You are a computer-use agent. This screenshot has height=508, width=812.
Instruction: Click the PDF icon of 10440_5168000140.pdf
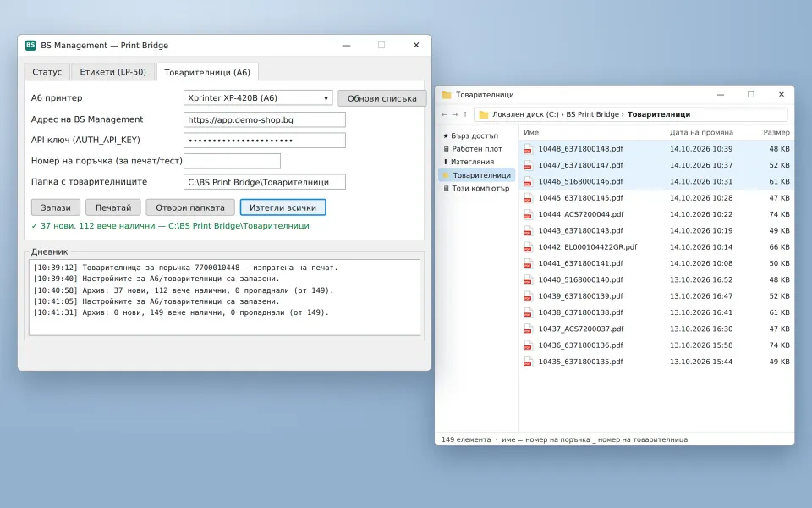pyautogui.click(x=528, y=280)
